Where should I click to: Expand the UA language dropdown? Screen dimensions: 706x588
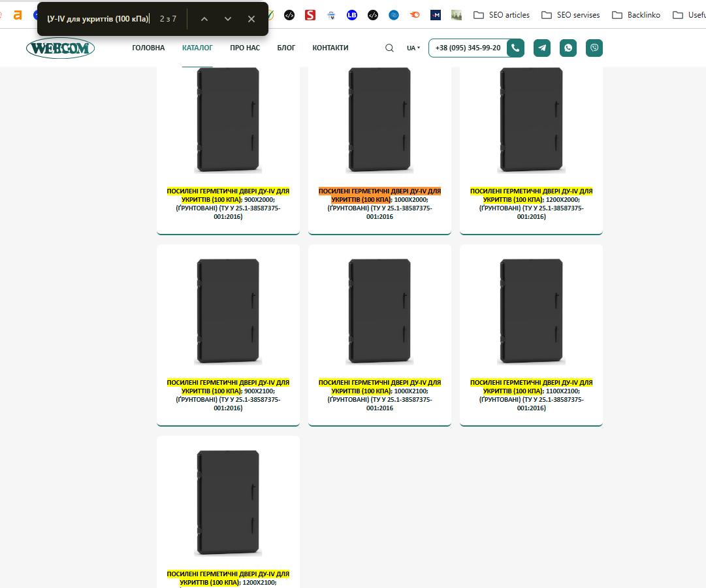tap(413, 48)
